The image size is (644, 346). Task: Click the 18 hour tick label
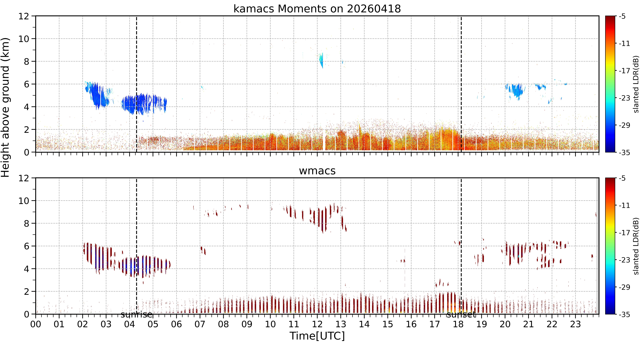[458, 324]
